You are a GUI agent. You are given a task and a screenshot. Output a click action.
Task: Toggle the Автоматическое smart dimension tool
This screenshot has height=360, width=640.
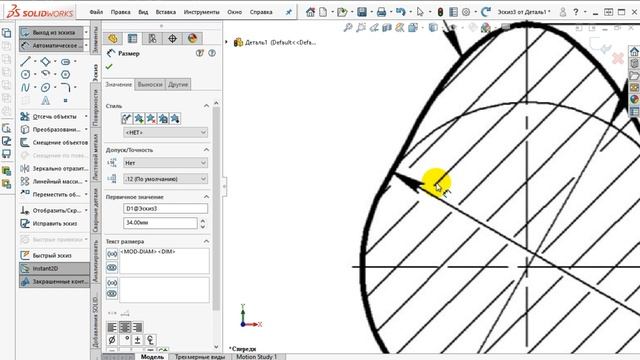click(51, 45)
